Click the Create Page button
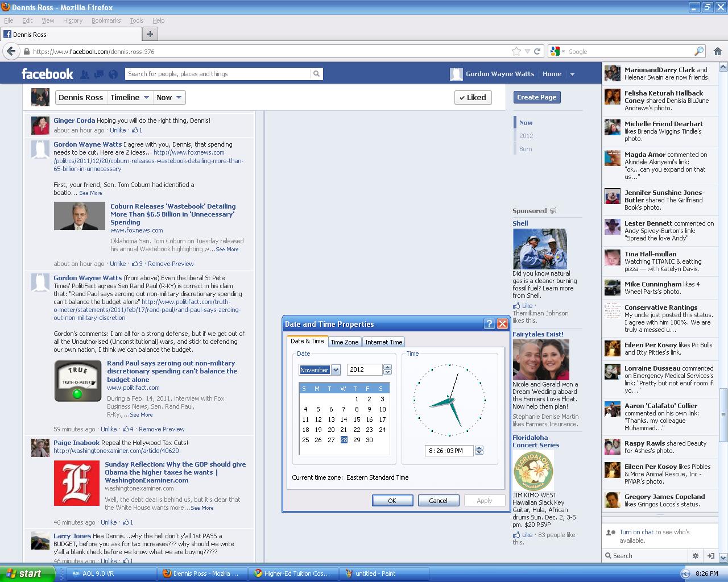Image resolution: width=728 pixels, height=582 pixels. (x=536, y=97)
